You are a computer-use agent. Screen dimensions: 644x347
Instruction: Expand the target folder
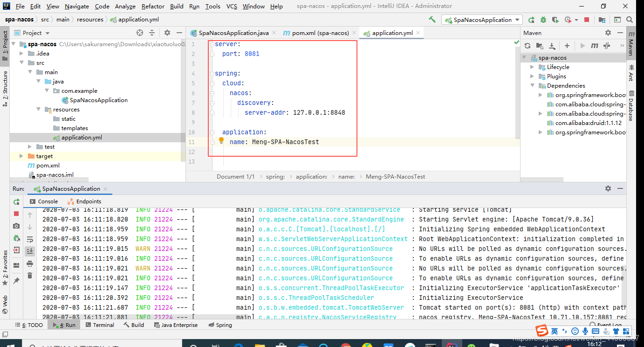tap(21, 156)
